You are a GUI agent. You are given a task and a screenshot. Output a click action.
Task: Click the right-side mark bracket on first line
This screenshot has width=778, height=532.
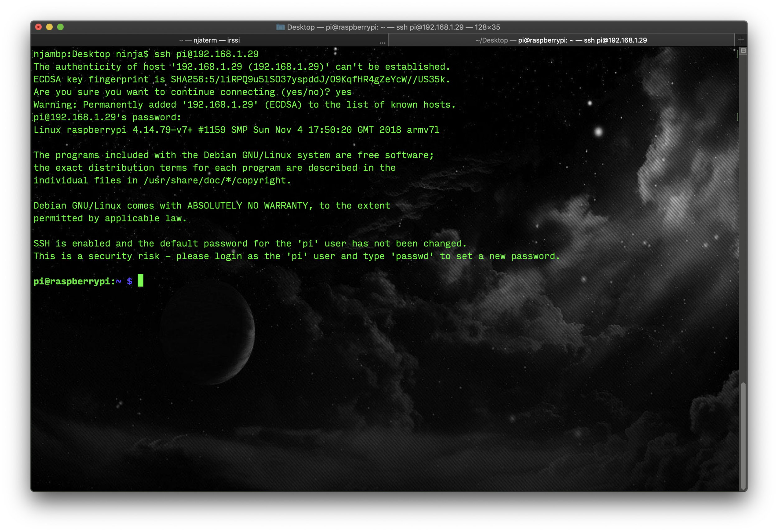tap(737, 54)
